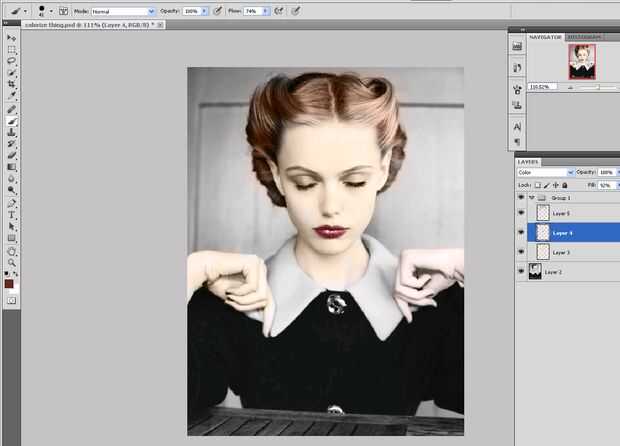Select the Blur tool
The height and width of the screenshot is (446, 620).
(11, 179)
